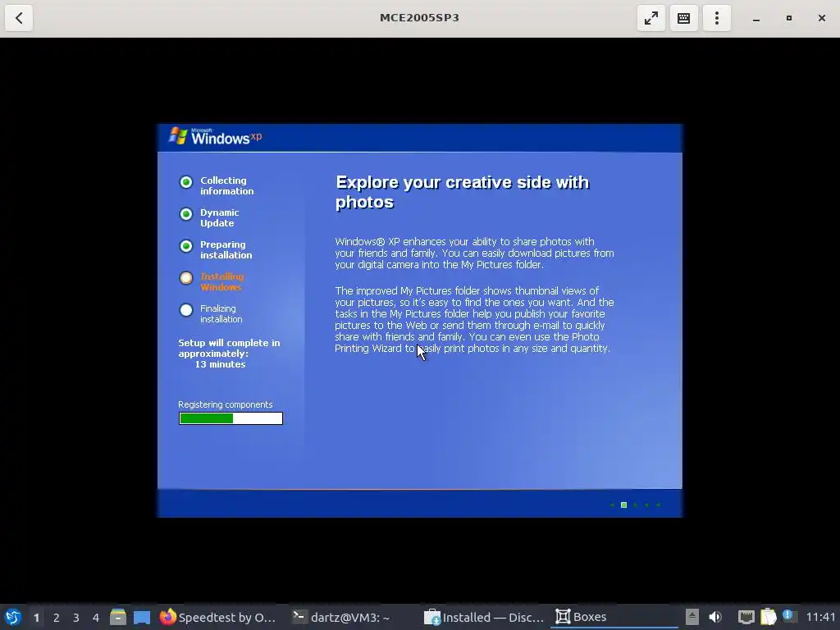The width and height of the screenshot is (840, 630).
Task: Open the removable media tray icon
Action: coord(692,617)
